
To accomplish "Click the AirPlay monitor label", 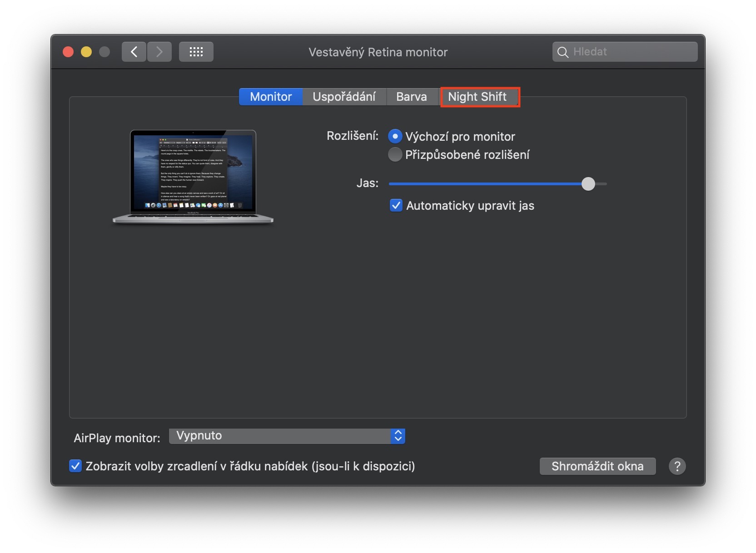I will (117, 438).
